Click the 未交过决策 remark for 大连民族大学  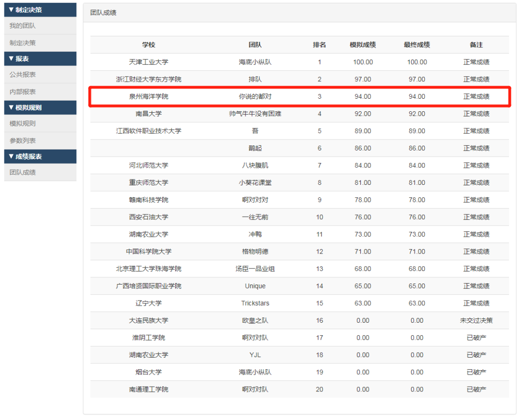coord(476,320)
